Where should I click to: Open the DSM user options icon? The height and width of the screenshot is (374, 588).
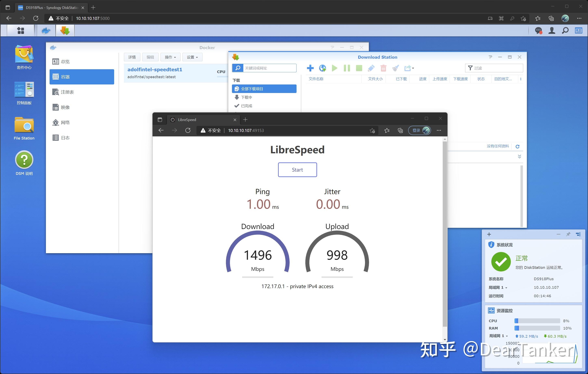[x=552, y=30]
